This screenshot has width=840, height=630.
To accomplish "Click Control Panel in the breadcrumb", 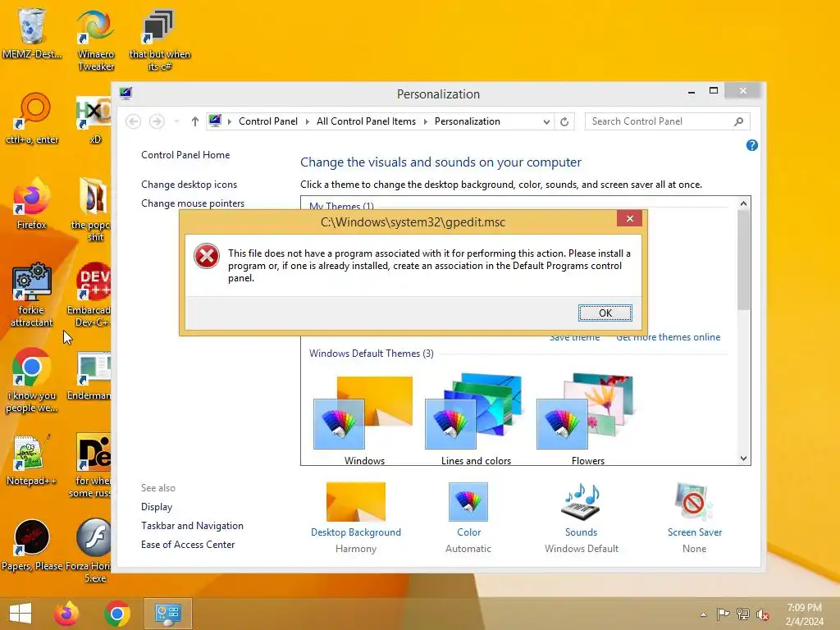I will [268, 121].
